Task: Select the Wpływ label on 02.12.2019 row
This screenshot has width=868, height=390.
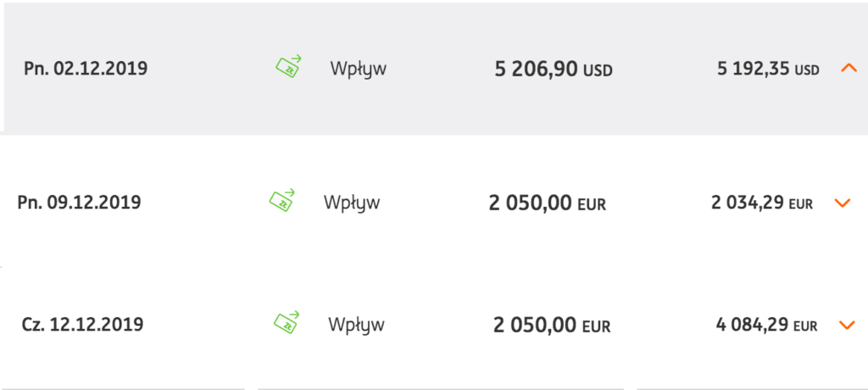Action: 359,69
